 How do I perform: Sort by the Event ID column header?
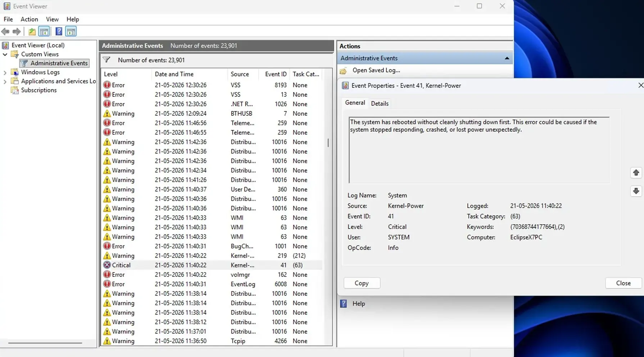click(274, 74)
